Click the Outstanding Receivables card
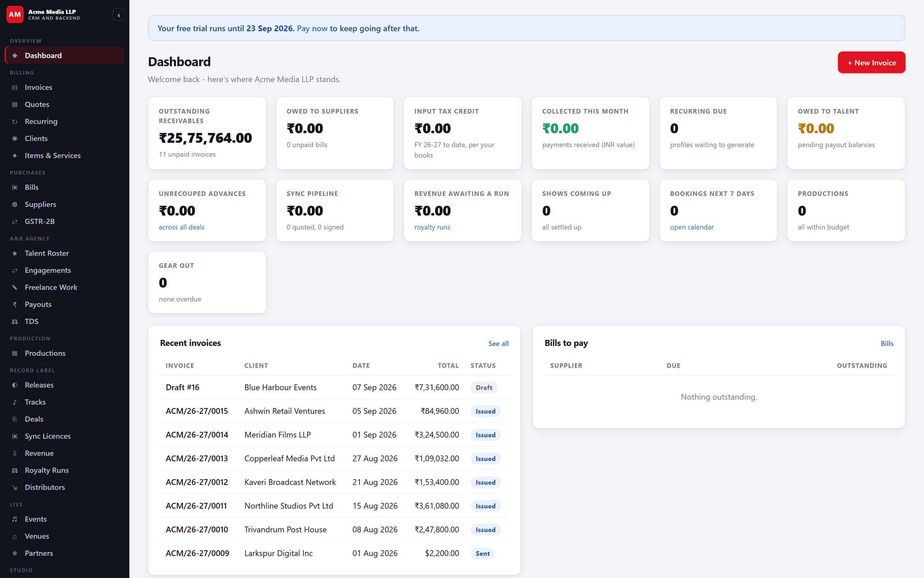Screen dimensions: 924x578 pos(207,133)
